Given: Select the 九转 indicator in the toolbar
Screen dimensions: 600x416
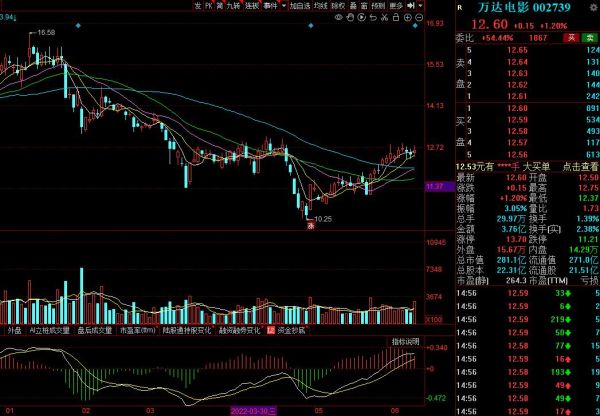Looking at the screenshot, I should 233,5.
